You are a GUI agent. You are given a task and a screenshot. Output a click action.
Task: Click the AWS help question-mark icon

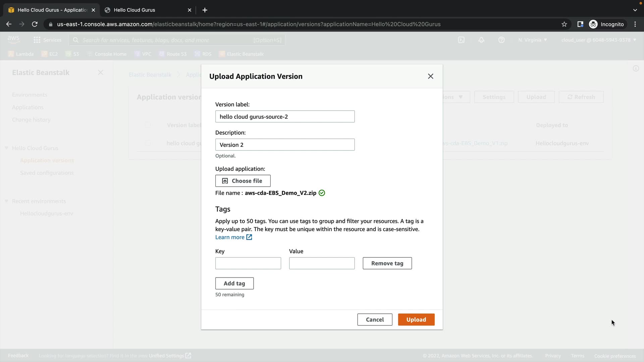[x=501, y=40]
